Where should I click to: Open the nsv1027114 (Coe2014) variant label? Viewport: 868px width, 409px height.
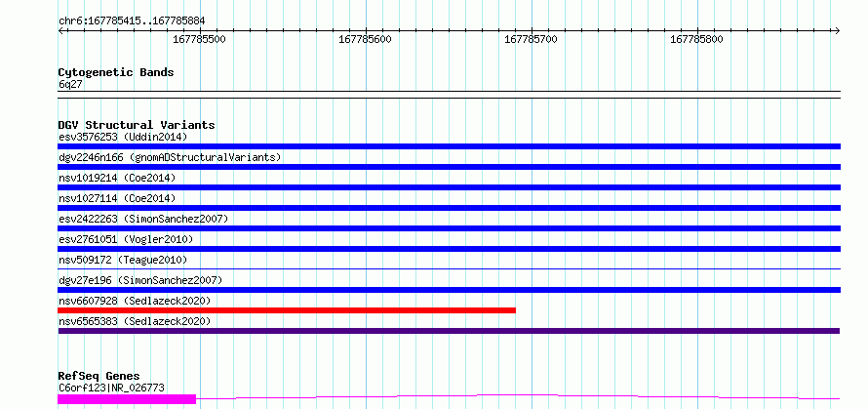(x=117, y=198)
